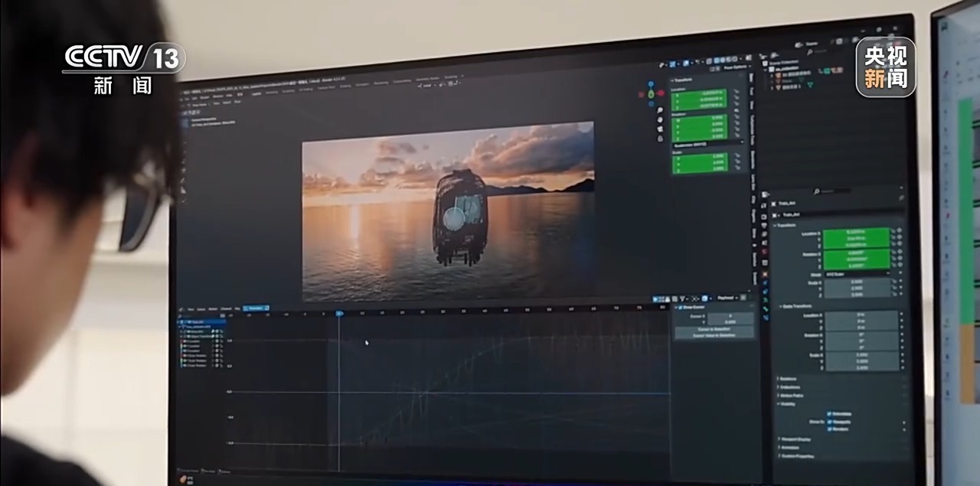
Task: Click the search icon in Properties editor
Action: tap(817, 191)
